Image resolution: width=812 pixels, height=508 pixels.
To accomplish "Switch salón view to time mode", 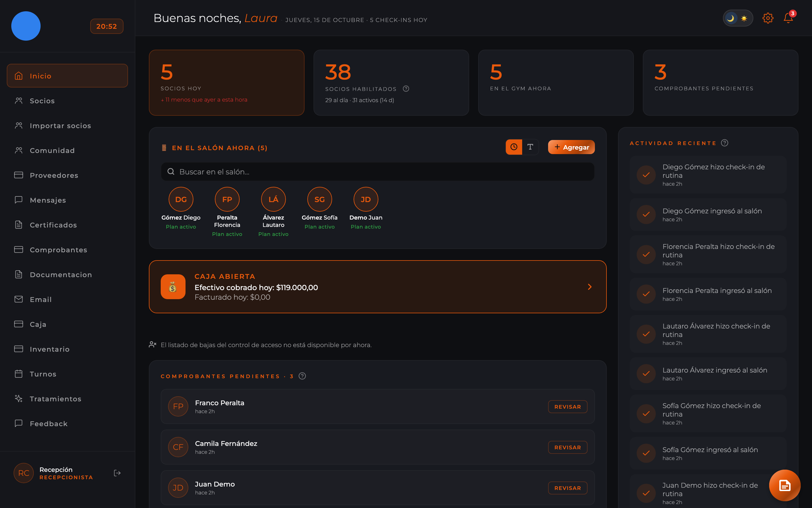I will (x=514, y=147).
